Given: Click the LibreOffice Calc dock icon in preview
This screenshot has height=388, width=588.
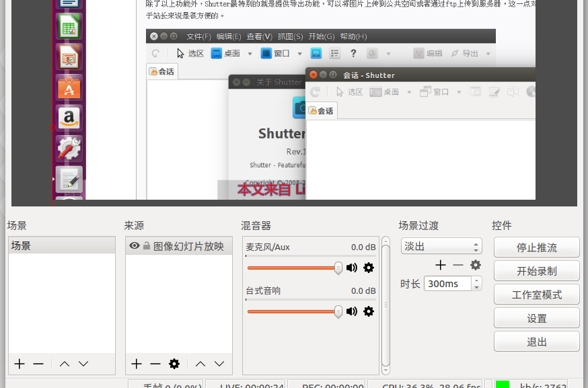Looking at the screenshot, I should [x=69, y=26].
